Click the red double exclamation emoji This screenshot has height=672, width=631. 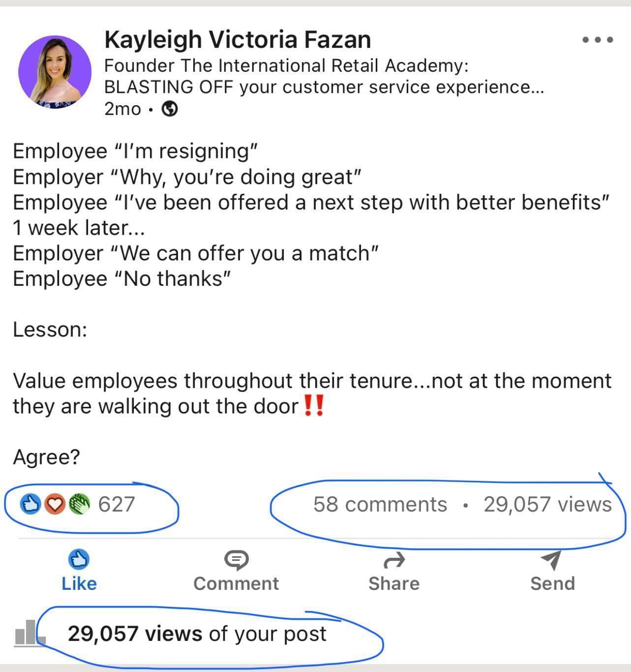click(313, 406)
